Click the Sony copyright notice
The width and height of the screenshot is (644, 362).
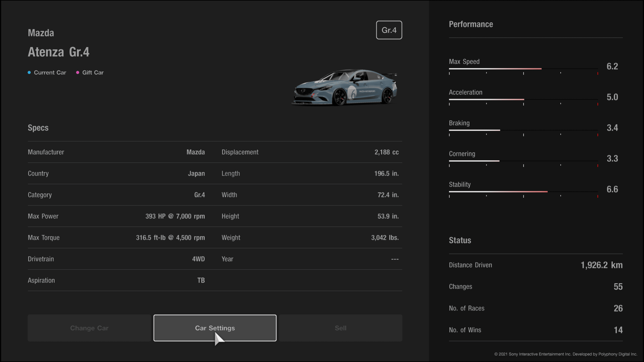566,354
